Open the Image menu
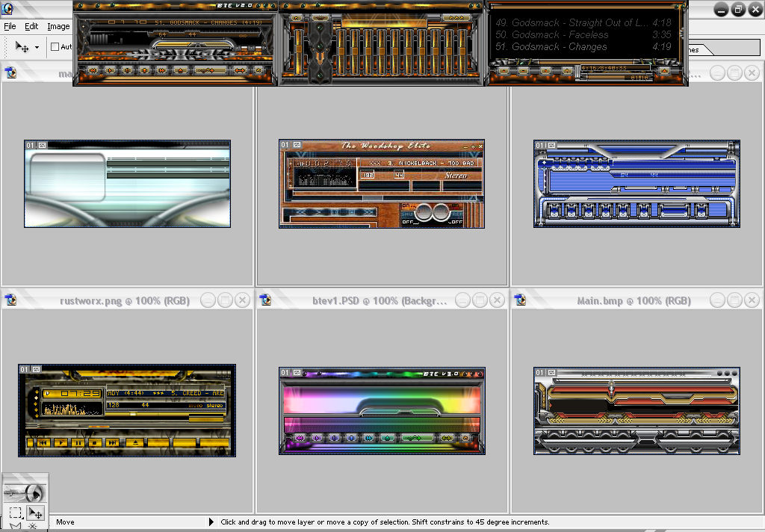Screen dimensions: 765x532 (x=58, y=26)
